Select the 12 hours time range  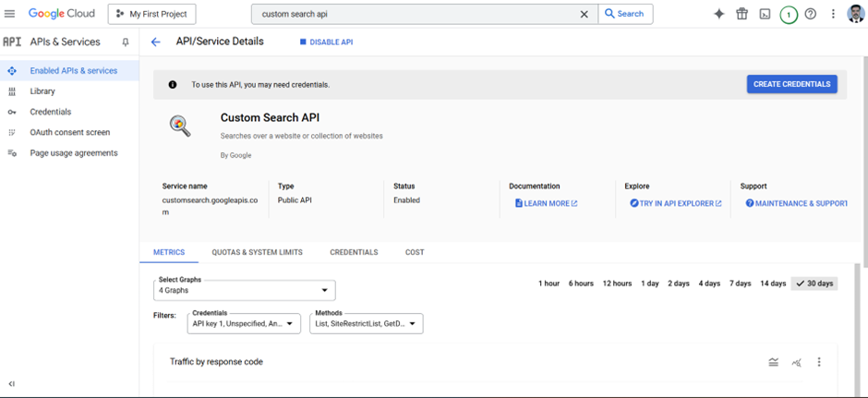coord(617,283)
